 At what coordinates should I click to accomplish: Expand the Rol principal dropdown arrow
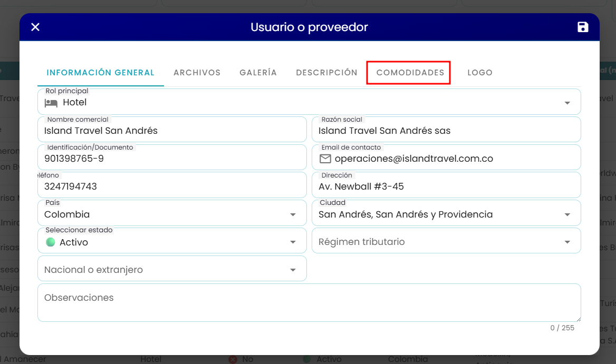[x=567, y=103]
